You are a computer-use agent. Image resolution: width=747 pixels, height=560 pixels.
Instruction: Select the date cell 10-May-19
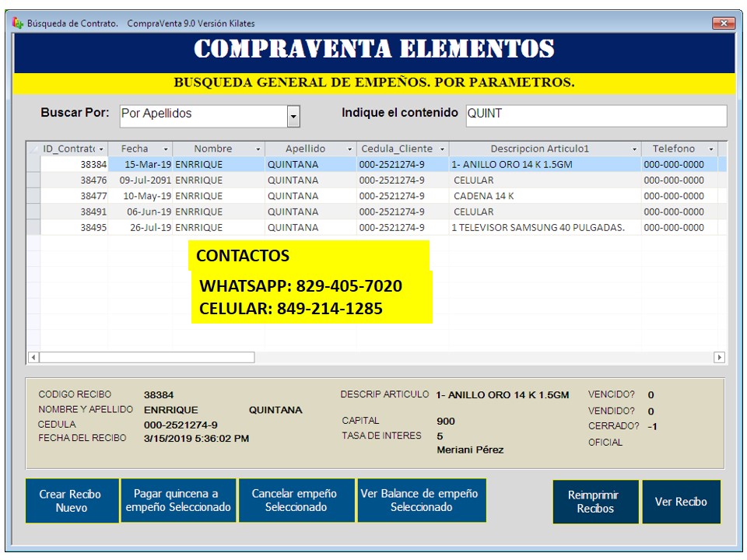(x=141, y=196)
